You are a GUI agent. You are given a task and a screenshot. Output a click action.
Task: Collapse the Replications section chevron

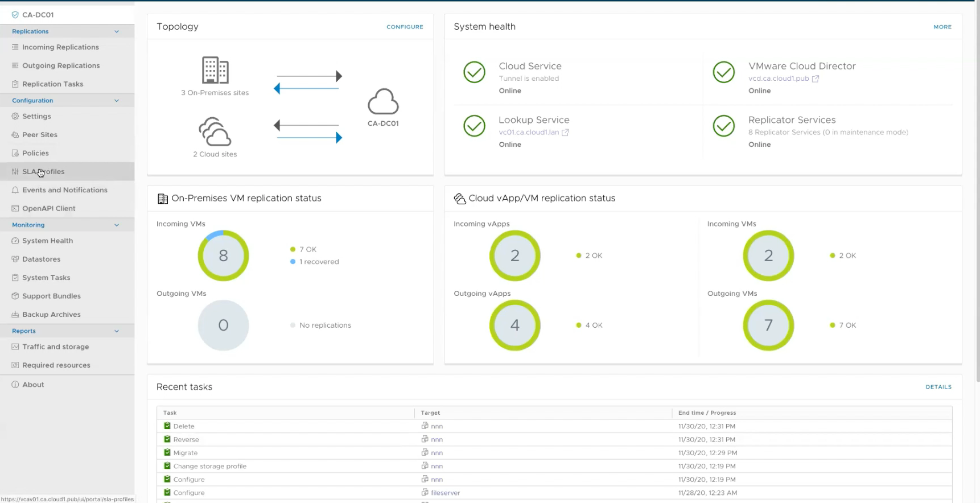(x=117, y=31)
